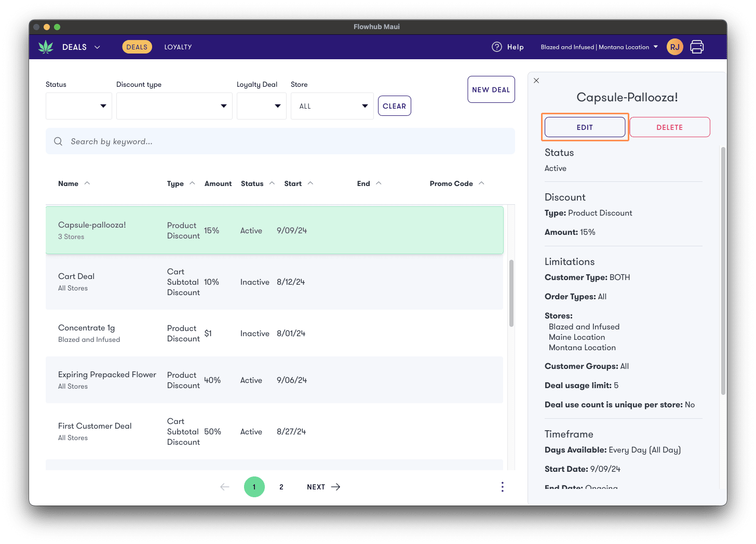Click DELETE for Capsule-Pallooza deal
Screen dimensions: 756x544
click(670, 127)
